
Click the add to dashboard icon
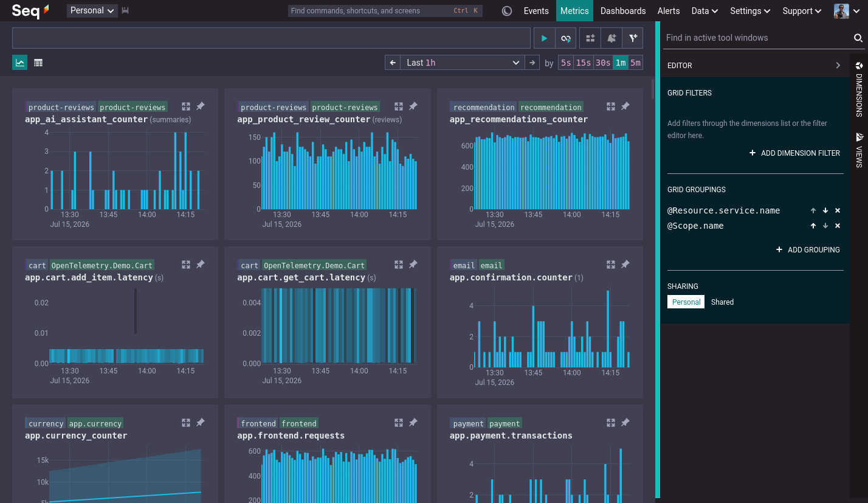coord(590,38)
